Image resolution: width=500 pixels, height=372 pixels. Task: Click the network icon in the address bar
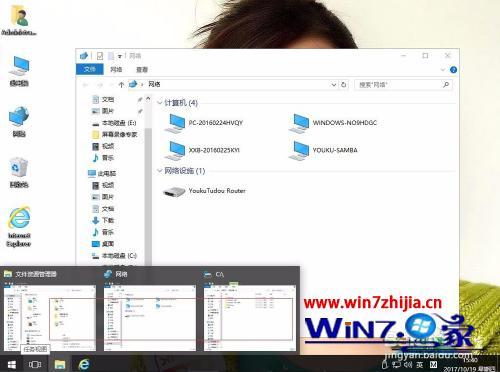[x=133, y=84]
